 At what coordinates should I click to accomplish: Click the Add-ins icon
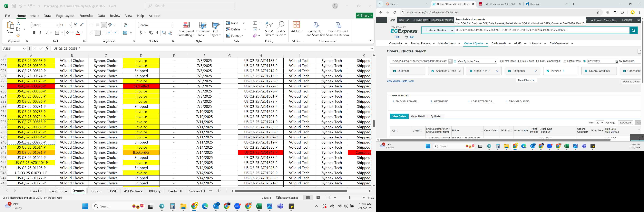tap(296, 27)
